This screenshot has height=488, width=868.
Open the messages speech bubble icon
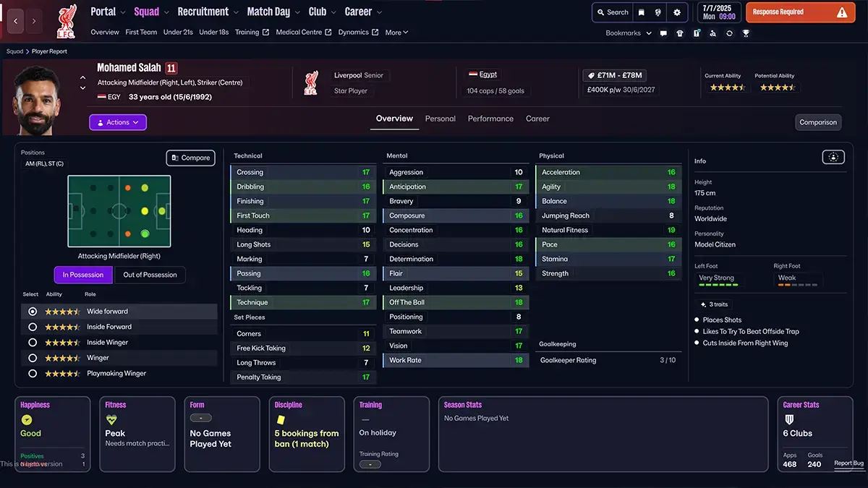pyautogui.click(x=663, y=33)
